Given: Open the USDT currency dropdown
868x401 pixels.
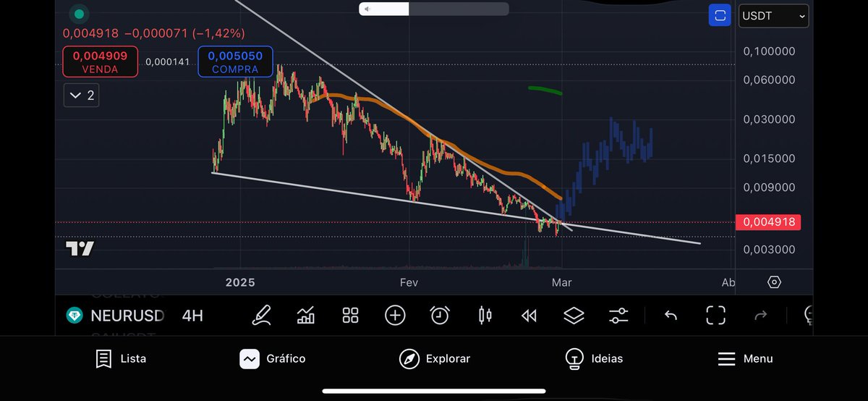Looking at the screenshot, I should point(773,15).
